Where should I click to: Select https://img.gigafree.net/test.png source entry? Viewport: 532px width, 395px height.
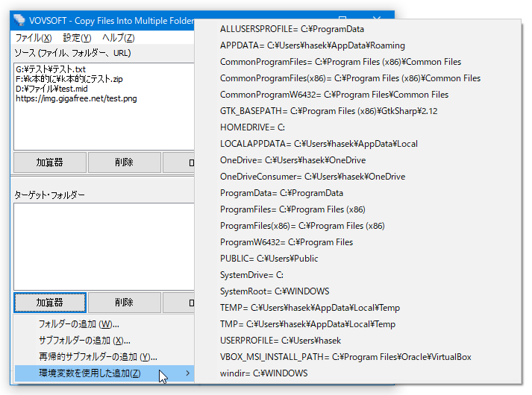tap(76, 98)
